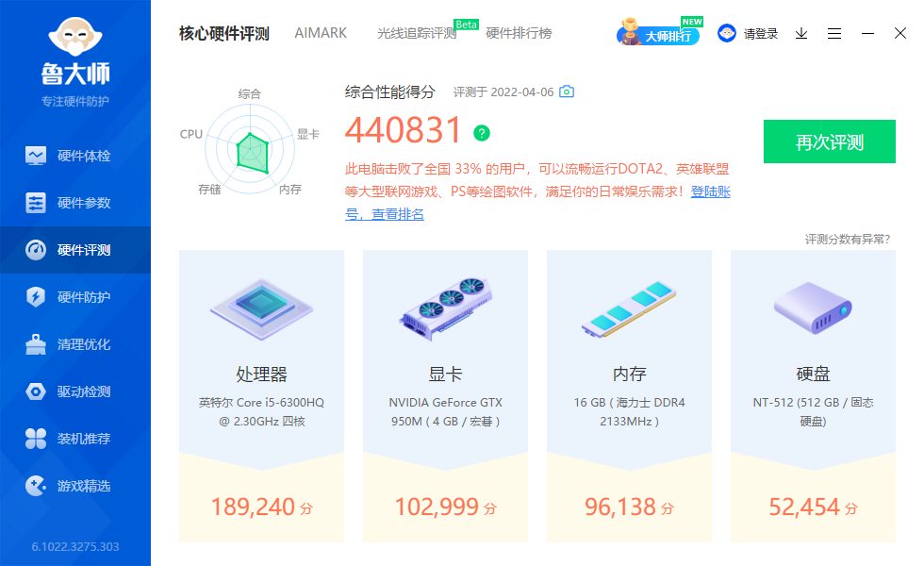Screen dimensions: 924x566
Task: Click the performance radar chart
Action: pos(250,149)
